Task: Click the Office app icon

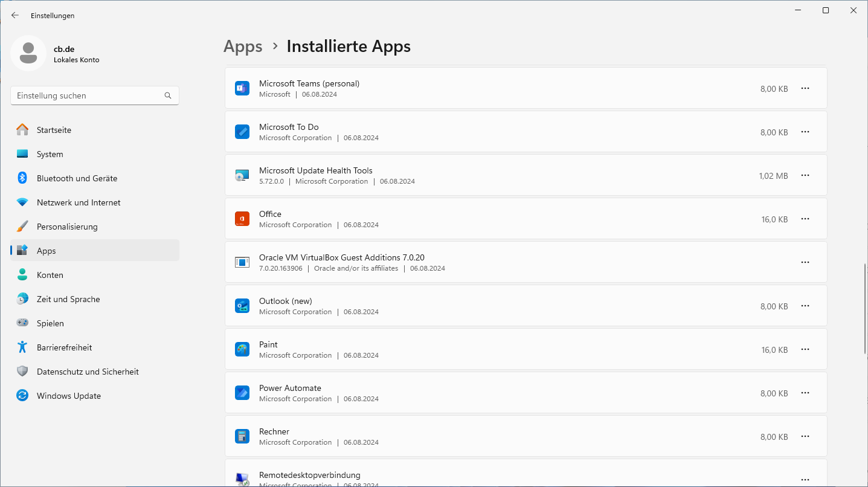Action: (242, 219)
